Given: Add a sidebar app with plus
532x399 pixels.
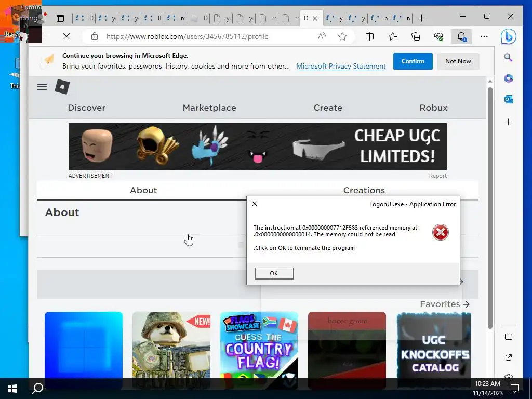Looking at the screenshot, I should tap(508, 122).
